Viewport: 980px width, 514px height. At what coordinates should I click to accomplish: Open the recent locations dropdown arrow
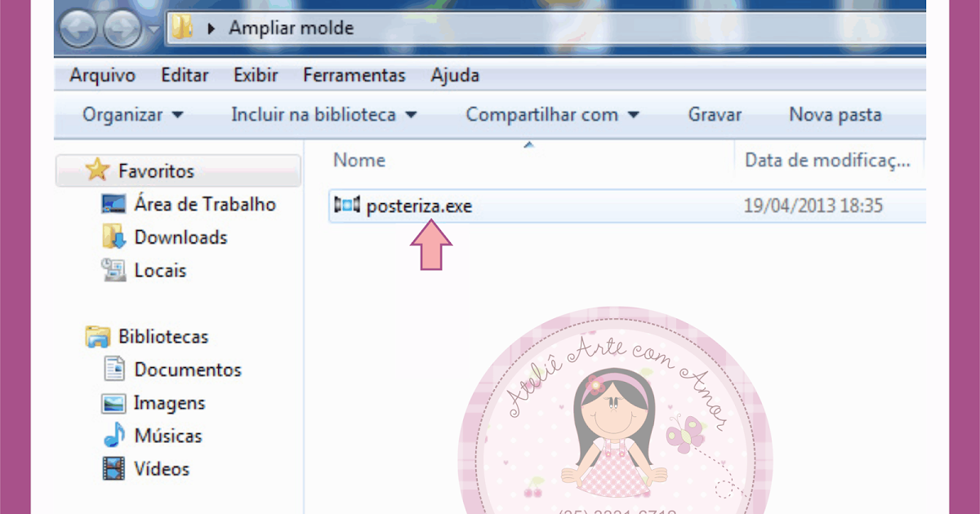pos(154,31)
